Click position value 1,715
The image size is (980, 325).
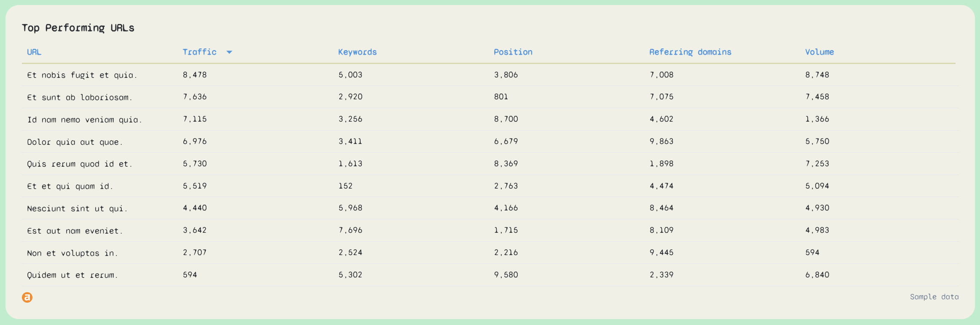506,230
